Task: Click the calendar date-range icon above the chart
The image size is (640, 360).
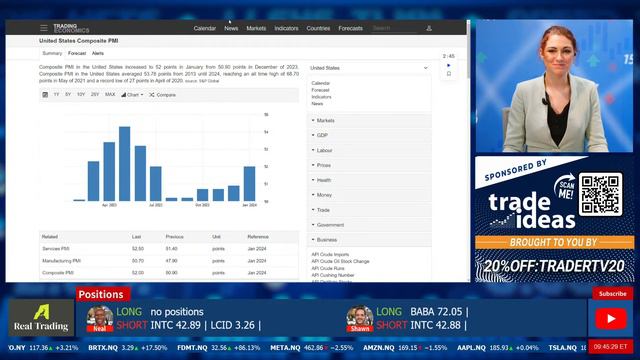Action: 45,95
